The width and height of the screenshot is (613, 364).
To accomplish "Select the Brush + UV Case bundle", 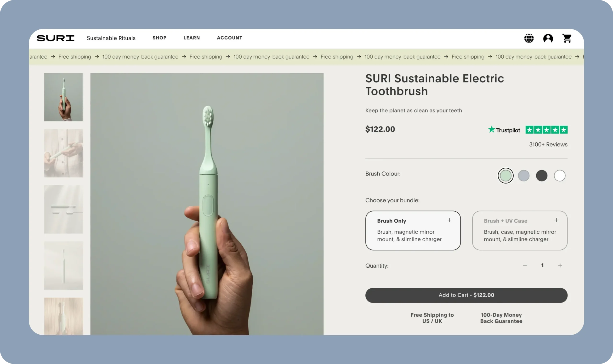I will click(x=519, y=231).
